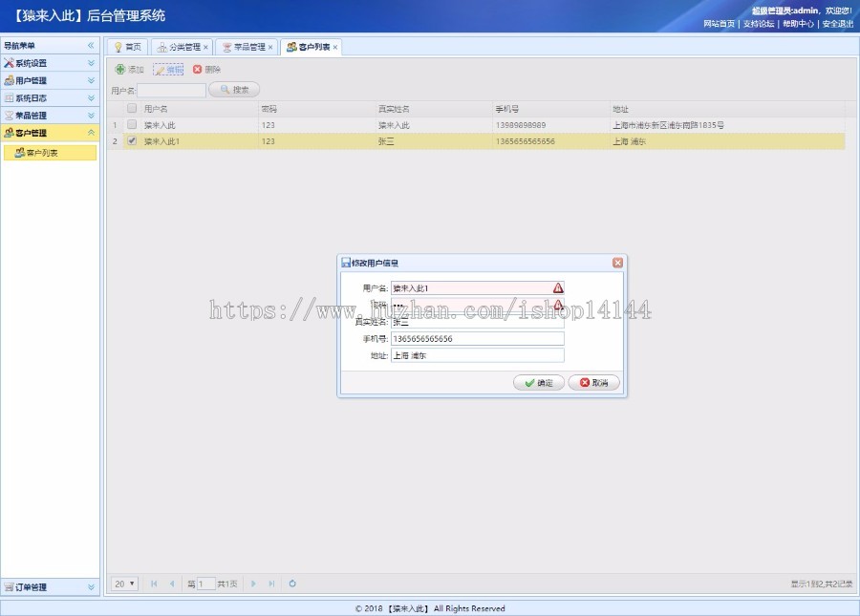Collapse the 导航菜单 sidebar panel
860x616 pixels.
pyautogui.click(x=91, y=46)
